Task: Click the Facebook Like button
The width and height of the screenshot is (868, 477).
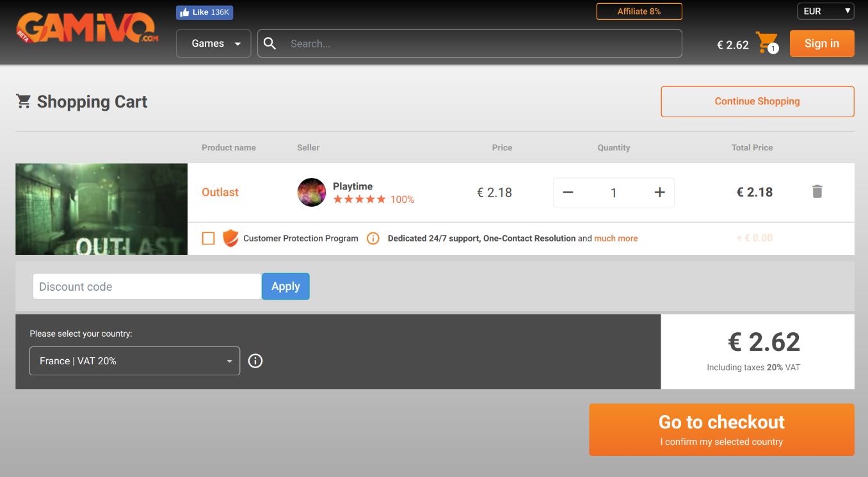Action: point(205,12)
